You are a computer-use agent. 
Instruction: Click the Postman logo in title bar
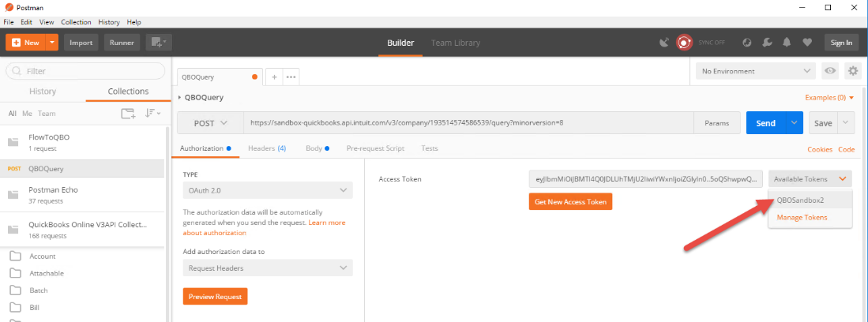[9, 8]
